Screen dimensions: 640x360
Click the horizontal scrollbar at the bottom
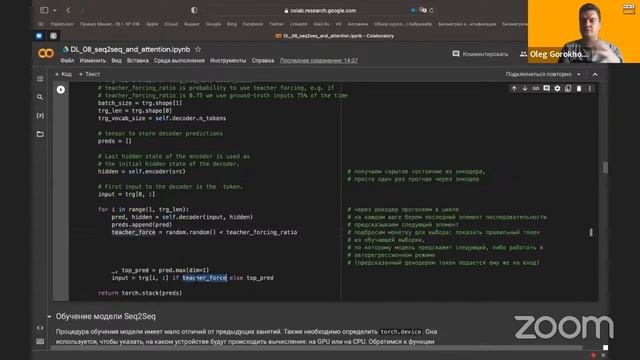[316, 348]
